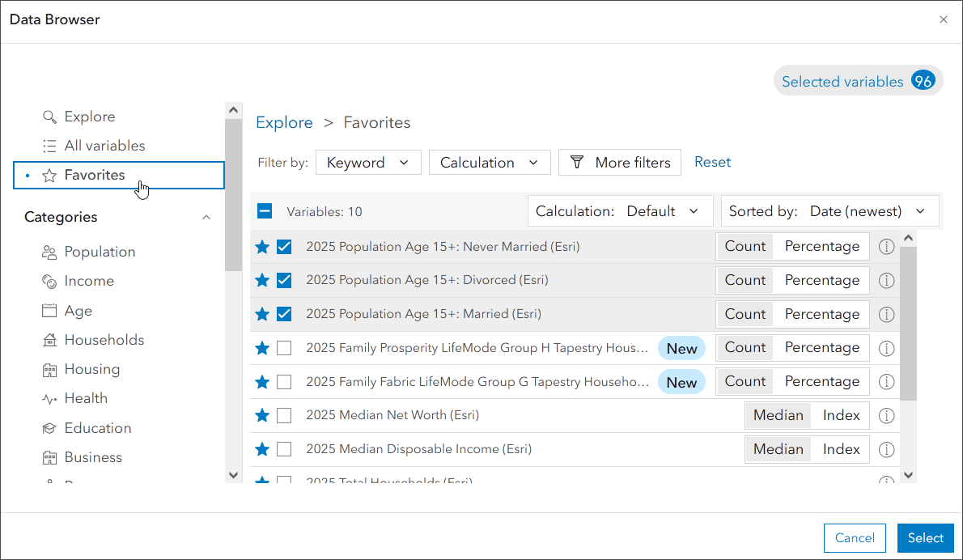This screenshot has height=560, width=963.
Task: Click the Reset filters link
Action: [712, 162]
